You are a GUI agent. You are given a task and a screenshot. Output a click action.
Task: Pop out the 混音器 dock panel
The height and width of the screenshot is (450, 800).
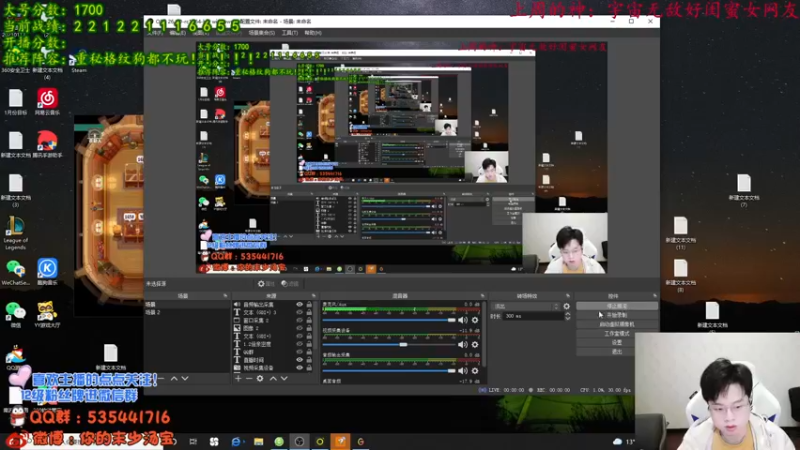click(x=482, y=296)
